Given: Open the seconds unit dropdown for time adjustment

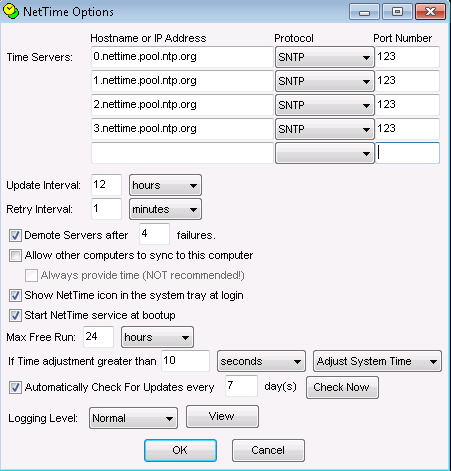Looking at the screenshot, I should click(261, 361).
